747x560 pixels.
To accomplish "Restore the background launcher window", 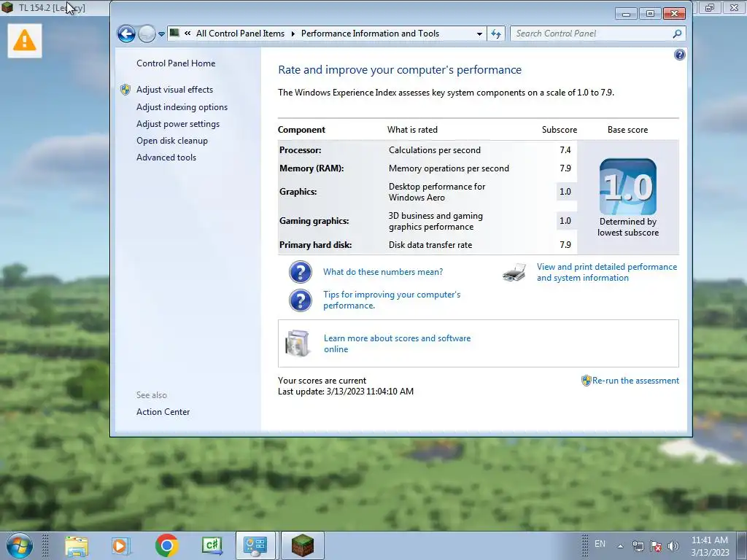I will coord(710,7).
